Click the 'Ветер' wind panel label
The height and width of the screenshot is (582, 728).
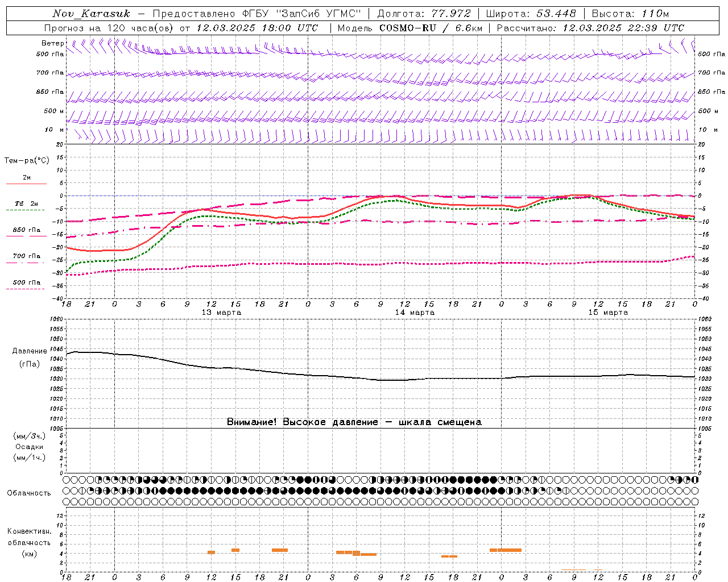pos(52,43)
